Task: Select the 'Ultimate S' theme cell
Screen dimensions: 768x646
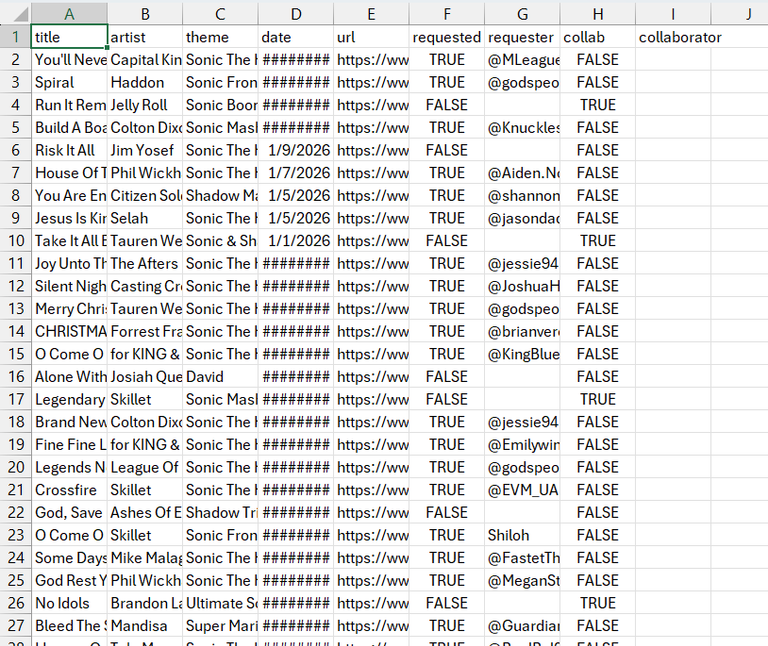Action: 220,603
